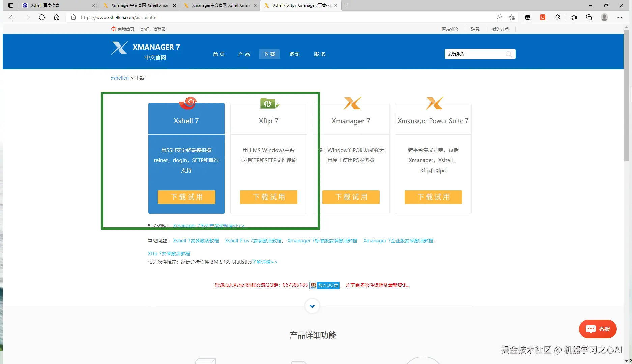Click the 商城首页 shop icon in the top bar

pos(114,29)
